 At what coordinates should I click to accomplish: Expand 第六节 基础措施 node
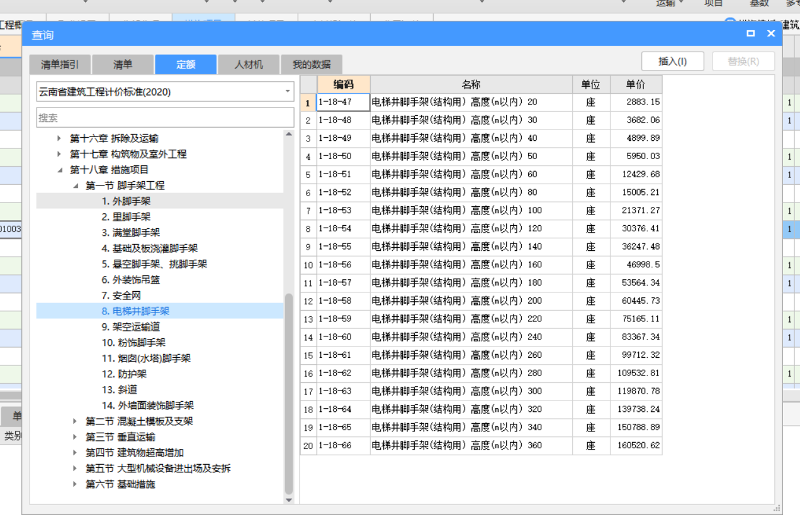75,484
